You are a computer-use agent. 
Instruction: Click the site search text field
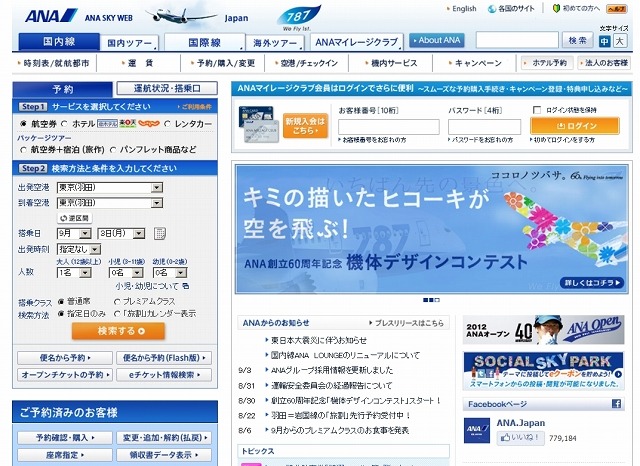(517, 40)
